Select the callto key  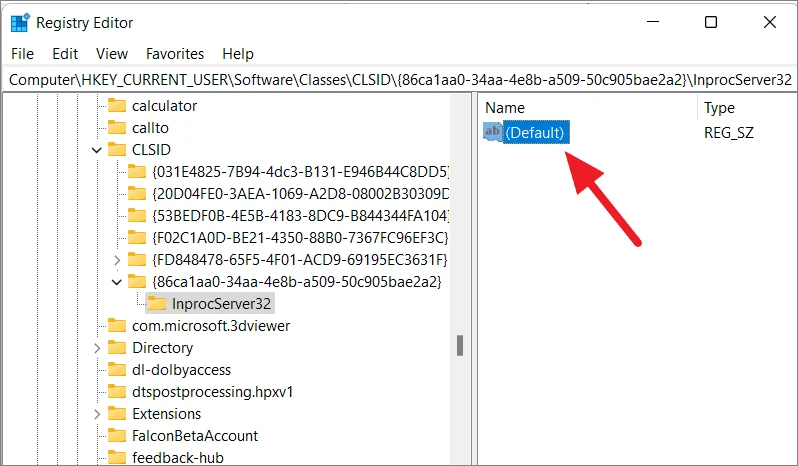[150, 128]
